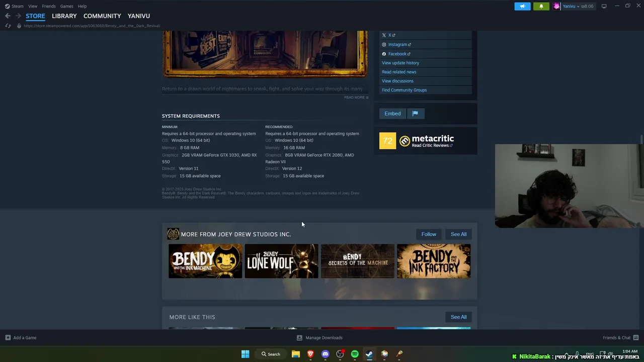The image size is (644, 362).
Task: Open OBS Studio from the taskbar
Action: click(x=340, y=354)
